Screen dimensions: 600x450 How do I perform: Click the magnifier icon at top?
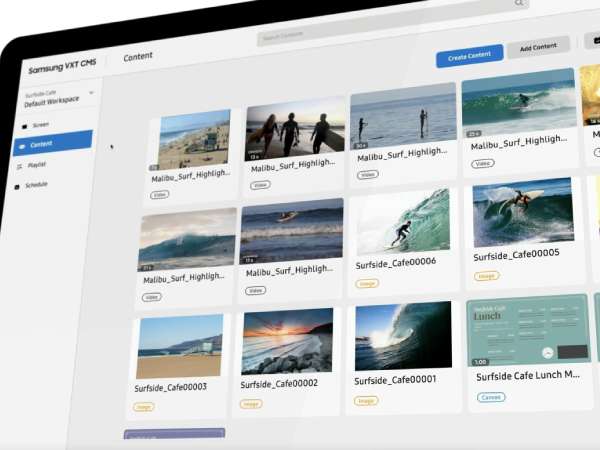(519, 3)
